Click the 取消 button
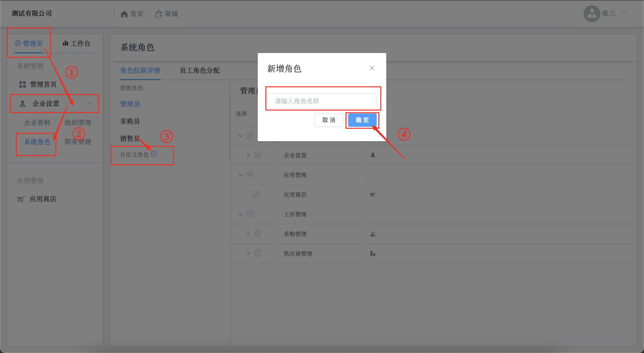The width and height of the screenshot is (644, 353). point(328,120)
